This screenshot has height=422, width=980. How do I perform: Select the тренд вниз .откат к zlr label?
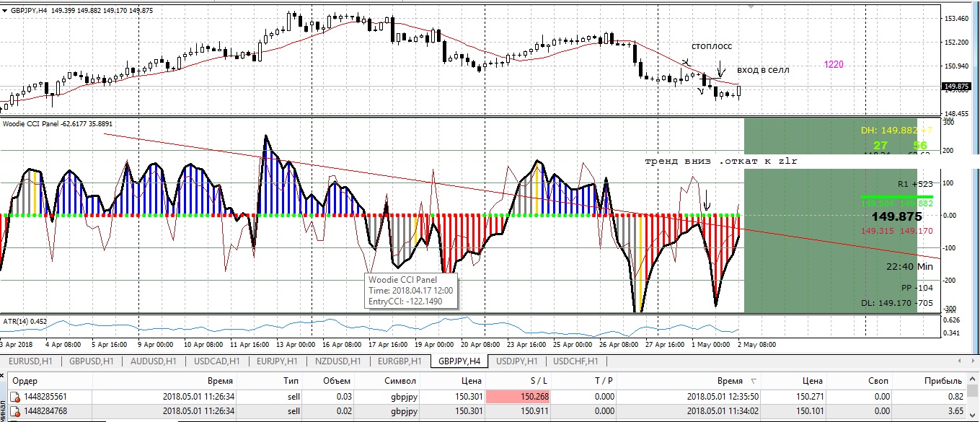point(721,162)
